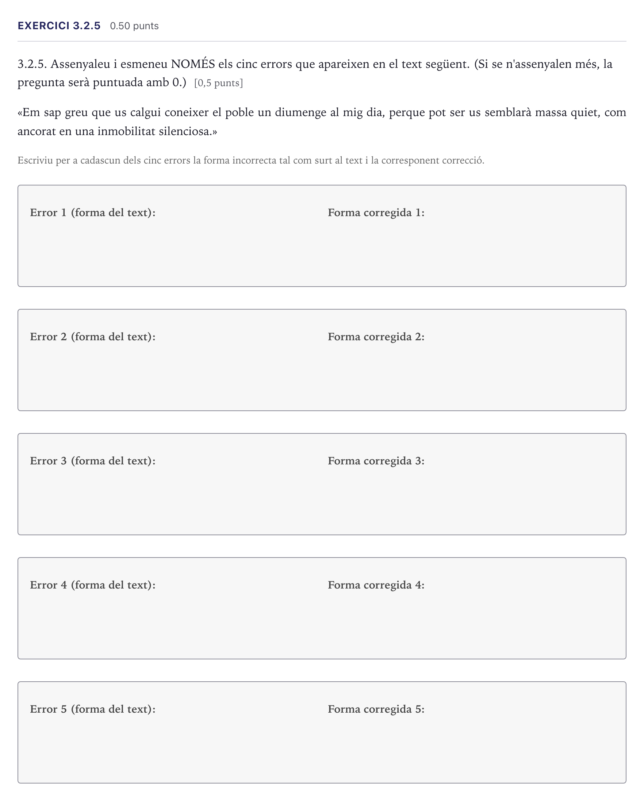Click the [0,5 punts] bracket note
Image resolution: width=644 pixels, height=812 pixels.
[218, 83]
